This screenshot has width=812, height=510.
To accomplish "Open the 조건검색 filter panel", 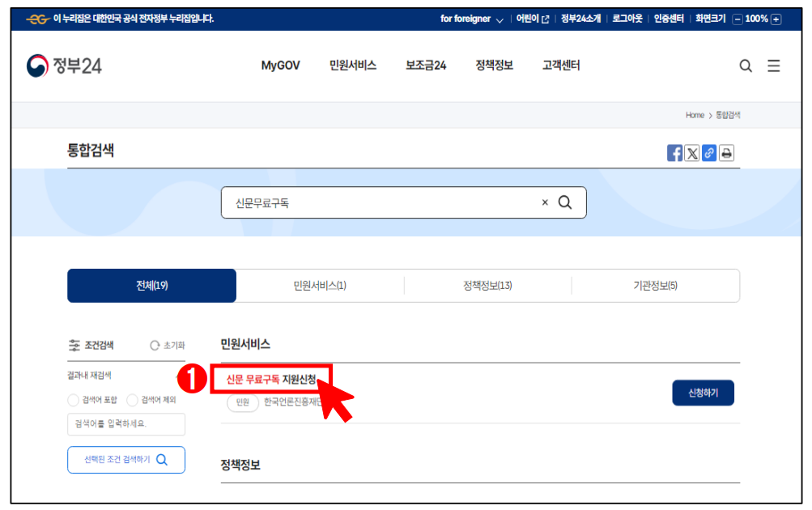I will coord(90,344).
